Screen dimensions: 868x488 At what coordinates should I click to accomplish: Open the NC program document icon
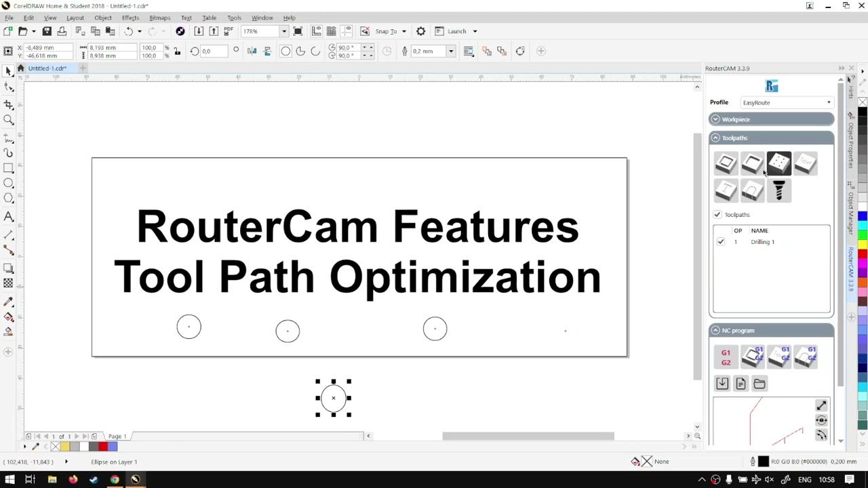click(x=741, y=384)
